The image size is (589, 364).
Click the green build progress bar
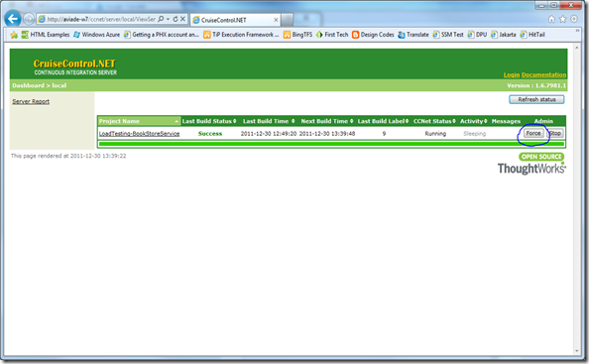[x=331, y=144]
